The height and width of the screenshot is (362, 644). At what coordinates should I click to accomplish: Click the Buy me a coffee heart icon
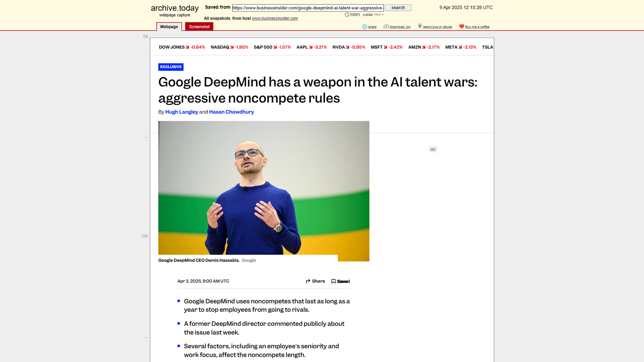pyautogui.click(x=462, y=26)
